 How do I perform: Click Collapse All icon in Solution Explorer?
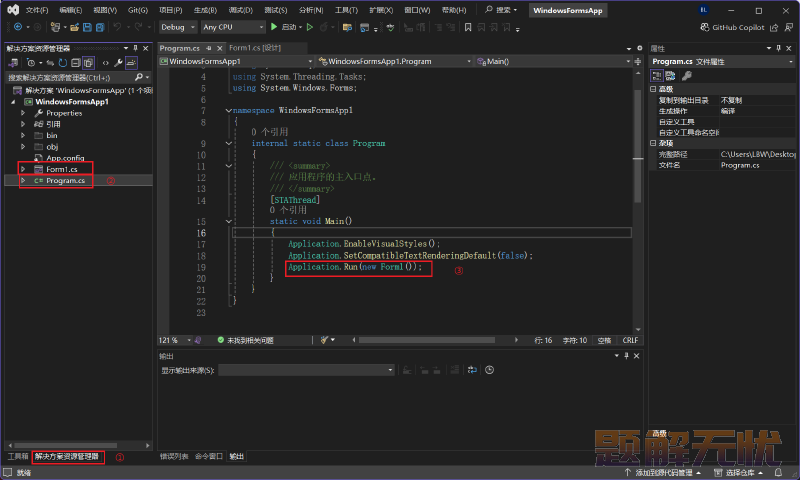coord(76,63)
